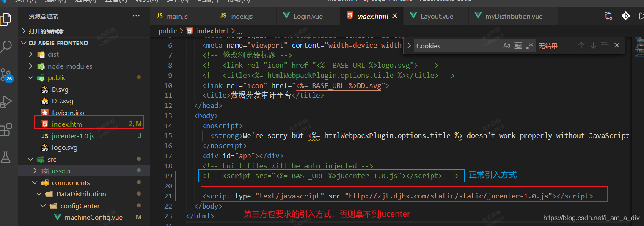The width and height of the screenshot is (644, 226).
Task: Click line number 19 in the gutter
Action: tap(168, 176)
